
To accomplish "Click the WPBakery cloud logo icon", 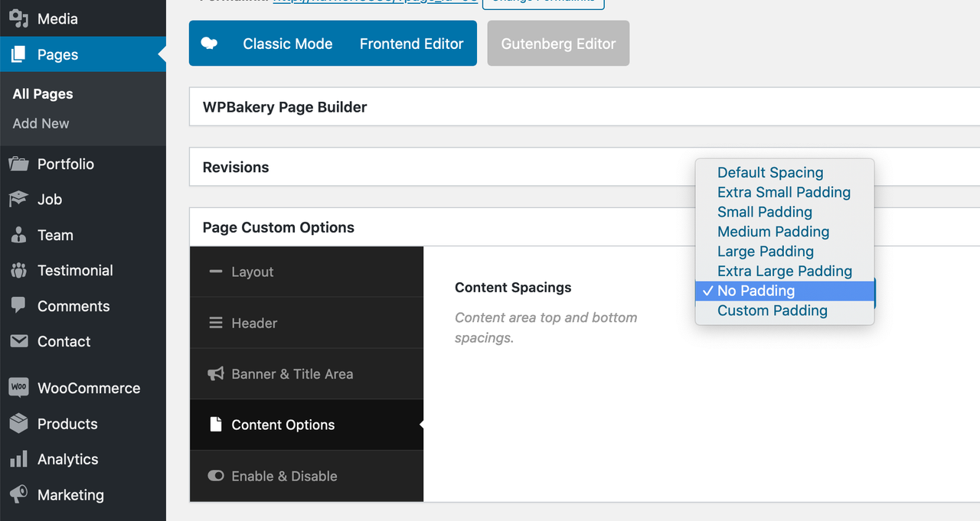I will coord(209,44).
